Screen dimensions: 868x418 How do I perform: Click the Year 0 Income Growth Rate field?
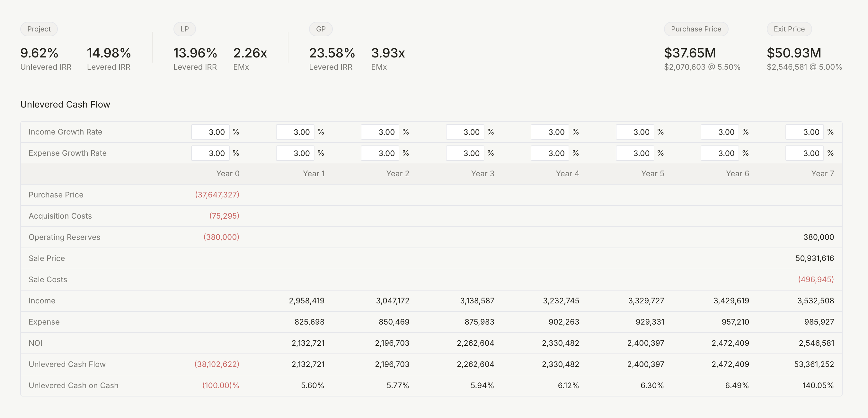210,132
